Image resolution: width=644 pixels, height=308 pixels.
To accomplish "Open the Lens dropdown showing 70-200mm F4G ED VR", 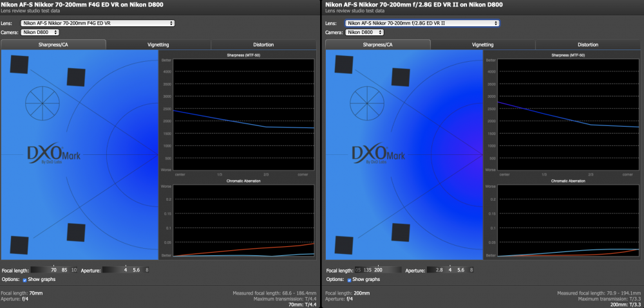I will click(x=98, y=23).
